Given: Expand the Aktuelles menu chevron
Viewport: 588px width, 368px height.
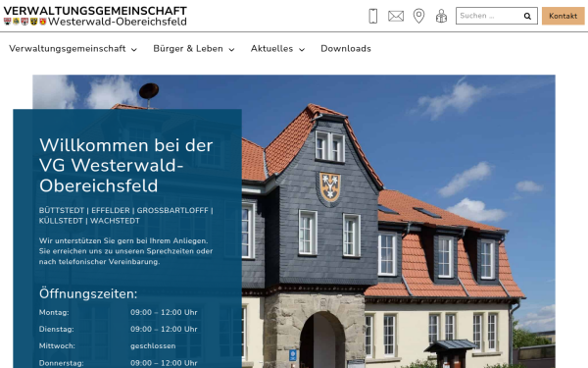Looking at the screenshot, I should pos(302,50).
